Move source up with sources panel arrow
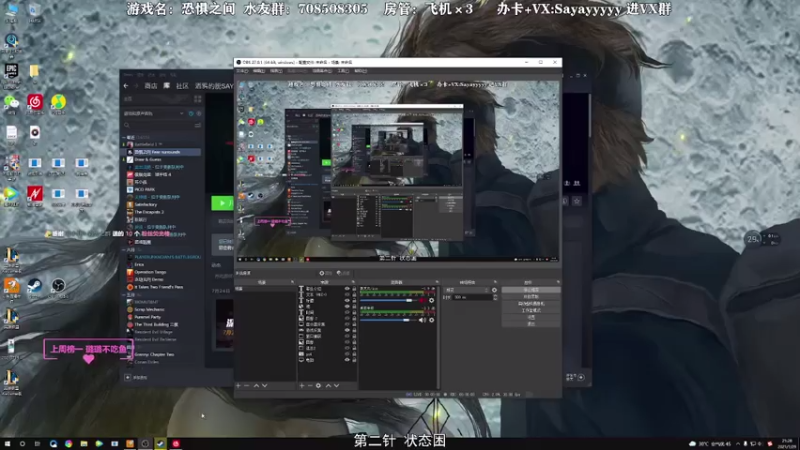This screenshot has height=450, width=800. point(329,385)
